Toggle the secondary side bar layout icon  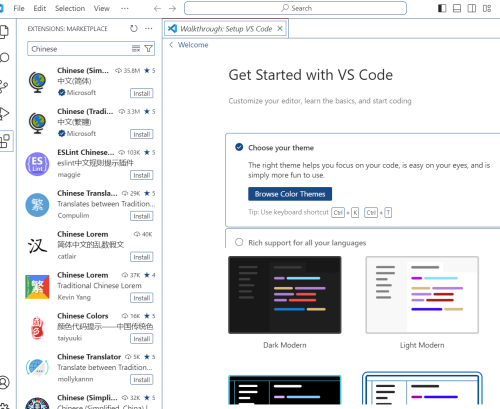(472, 8)
